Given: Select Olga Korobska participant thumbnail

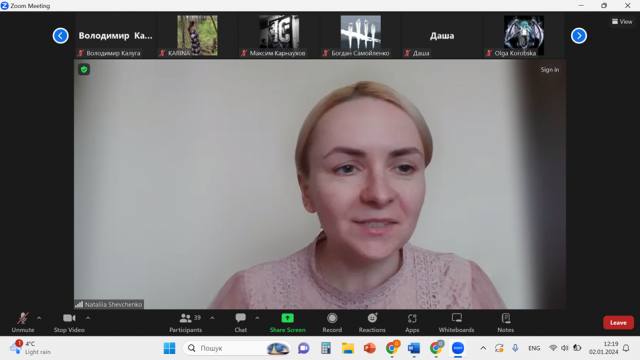Looking at the screenshot, I should pos(524,36).
